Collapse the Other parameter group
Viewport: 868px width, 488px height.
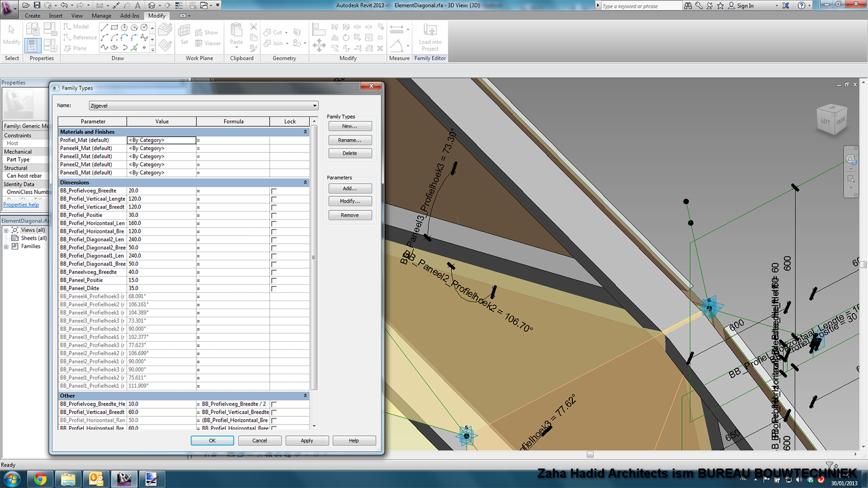[305, 396]
